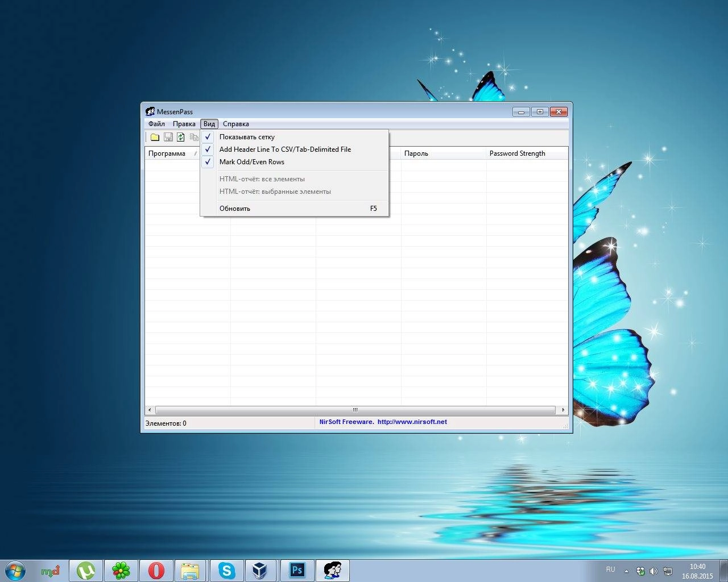This screenshot has width=728, height=582.
Task: Click 'Элементов: 0' in the status bar
Action: pyautogui.click(x=166, y=423)
